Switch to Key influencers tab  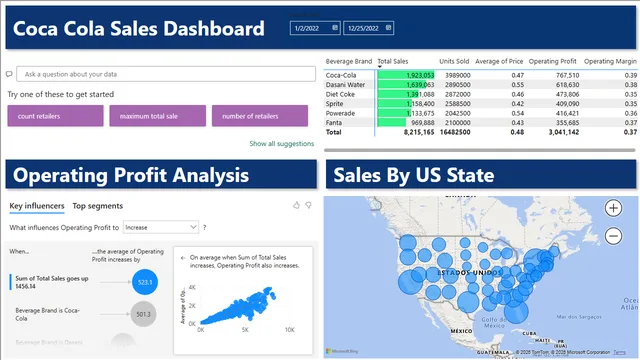tap(37, 206)
